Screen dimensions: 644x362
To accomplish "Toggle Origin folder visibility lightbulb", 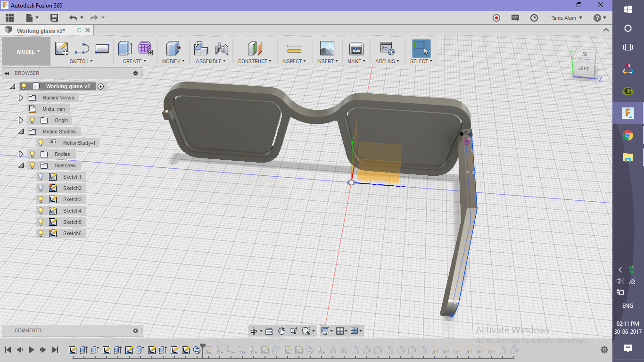I will (32, 120).
